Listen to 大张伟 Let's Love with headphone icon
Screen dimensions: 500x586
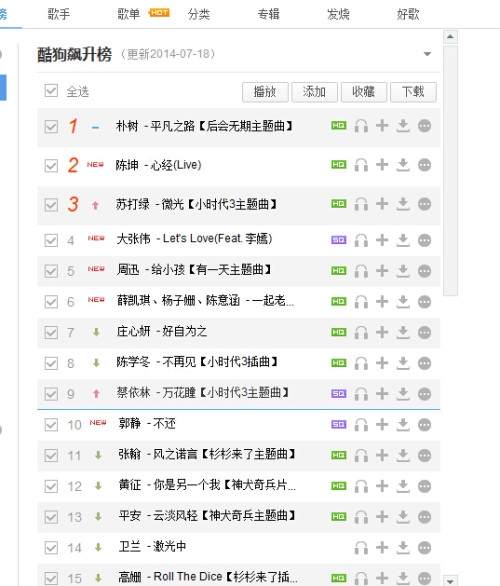[x=361, y=240]
